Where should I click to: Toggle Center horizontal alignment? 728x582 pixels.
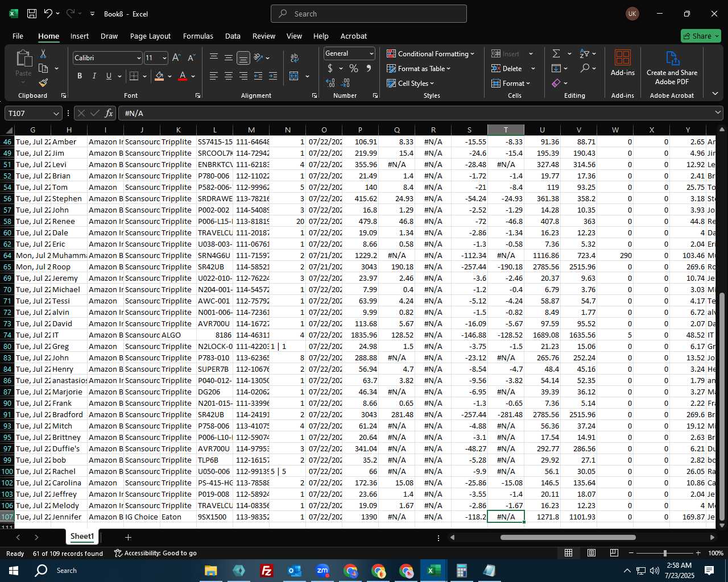(x=229, y=76)
